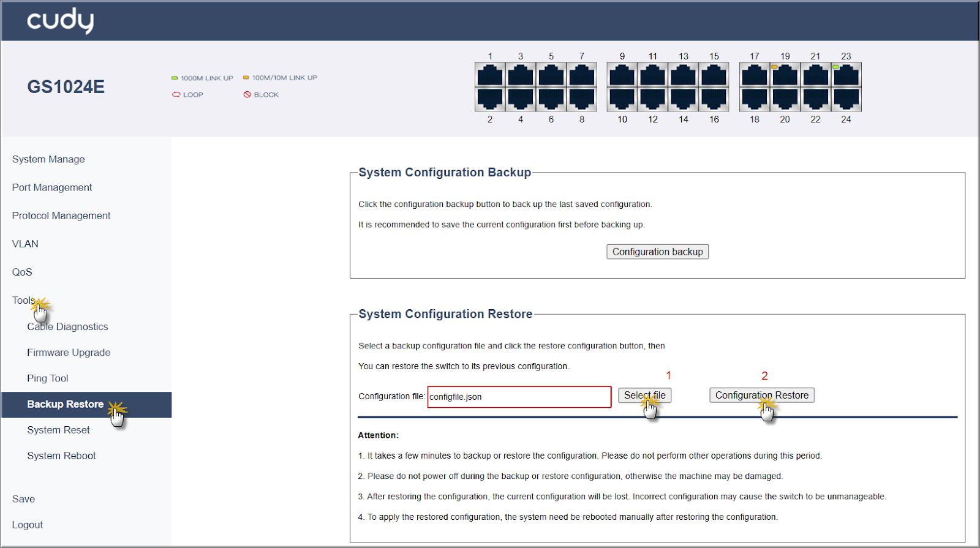Click the LOOP legend icon
Screen dimensions: 980x548
click(x=176, y=94)
